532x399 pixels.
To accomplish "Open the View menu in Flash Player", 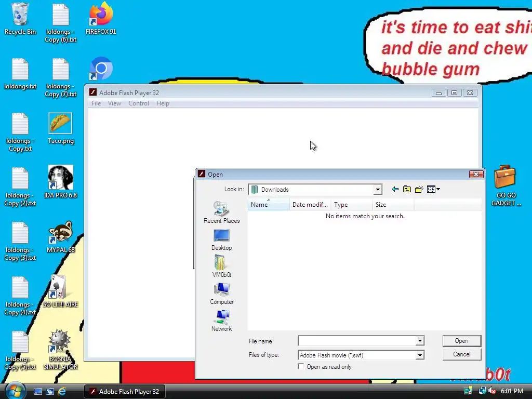I will (114, 103).
